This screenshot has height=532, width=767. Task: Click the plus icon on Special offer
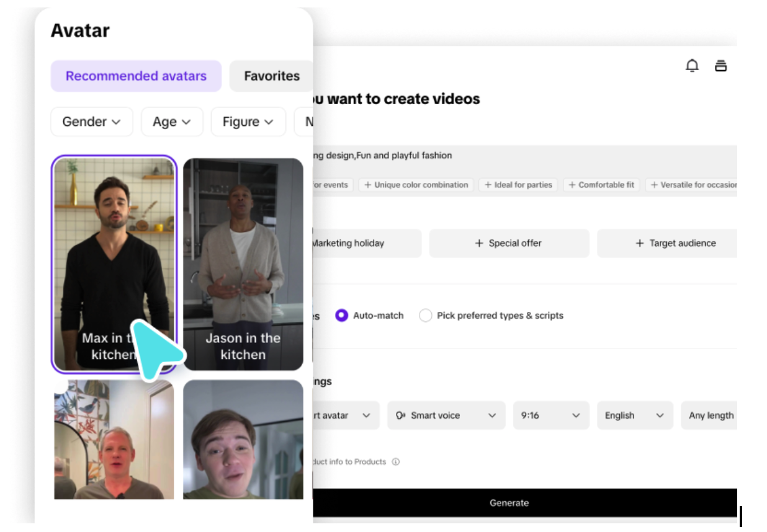point(479,244)
